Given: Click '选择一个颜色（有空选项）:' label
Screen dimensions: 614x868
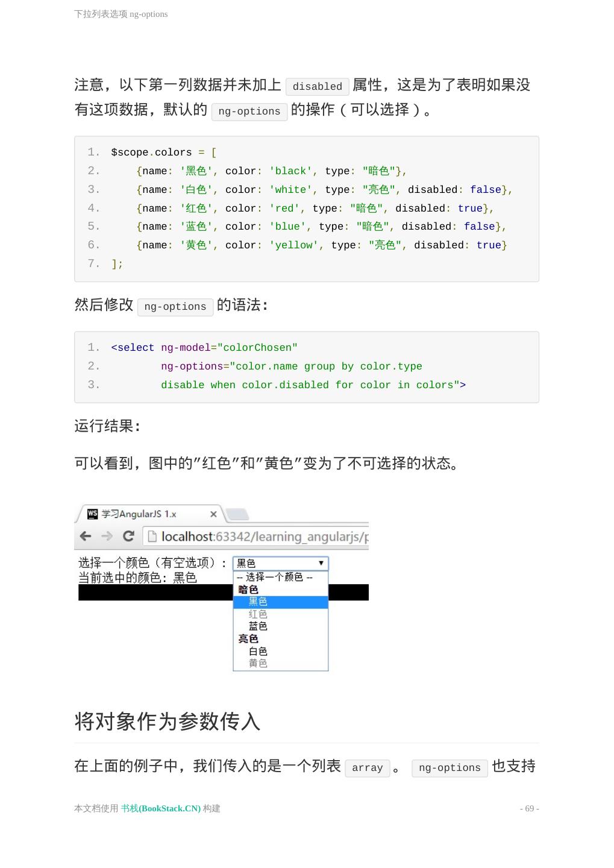Looking at the screenshot, I should [152, 563].
